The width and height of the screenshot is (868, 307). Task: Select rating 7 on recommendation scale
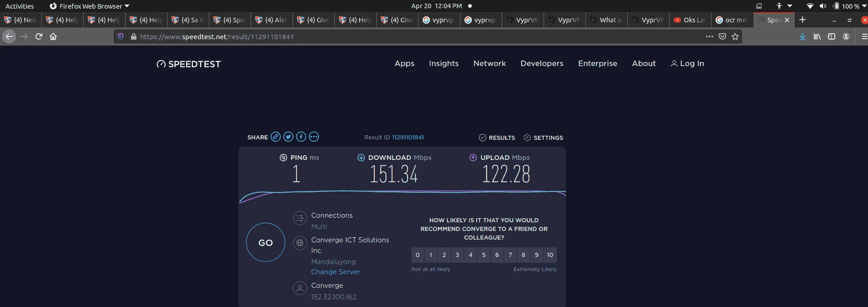pos(510,255)
